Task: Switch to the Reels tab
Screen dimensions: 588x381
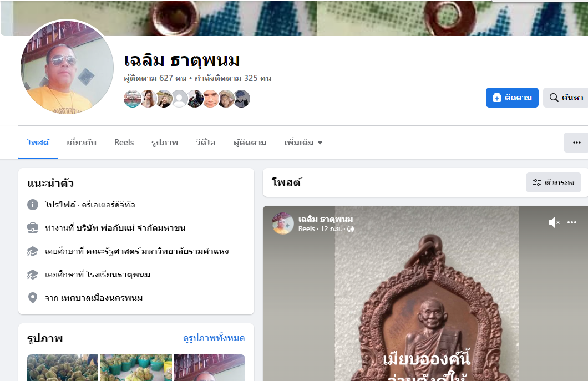Action: (124, 143)
